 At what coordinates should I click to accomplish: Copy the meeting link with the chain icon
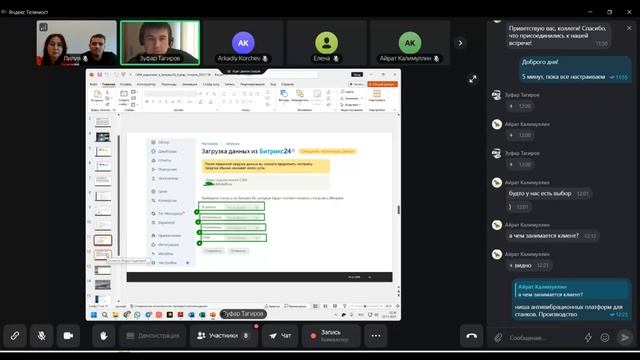(x=15, y=336)
